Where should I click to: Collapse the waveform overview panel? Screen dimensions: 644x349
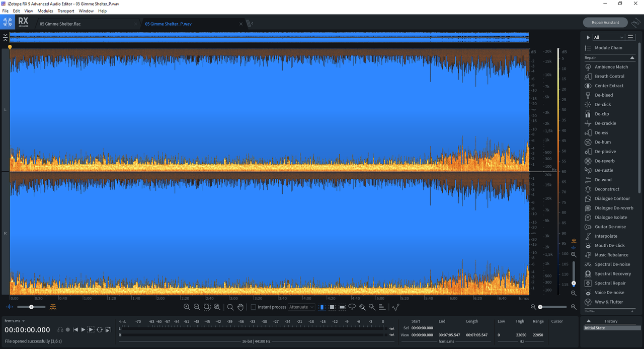[x=5, y=37]
